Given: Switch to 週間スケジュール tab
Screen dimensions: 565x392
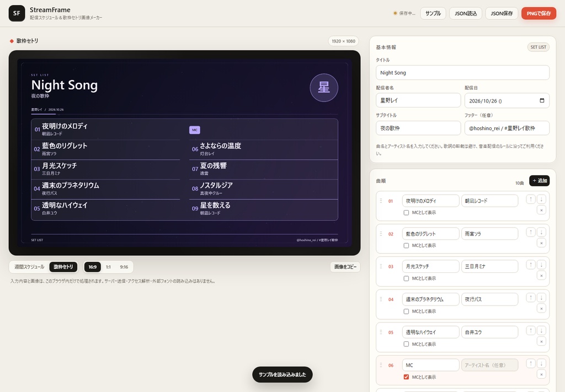Looking at the screenshot, I should click(29, 267).
